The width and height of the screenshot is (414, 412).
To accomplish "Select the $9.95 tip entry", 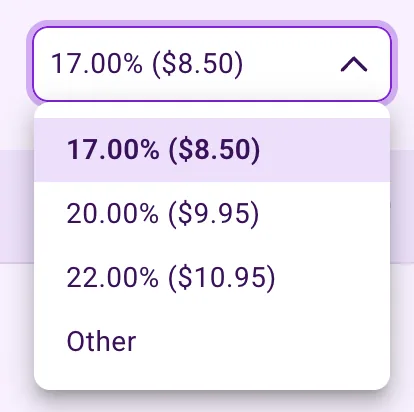I will (x=212, y=213).
